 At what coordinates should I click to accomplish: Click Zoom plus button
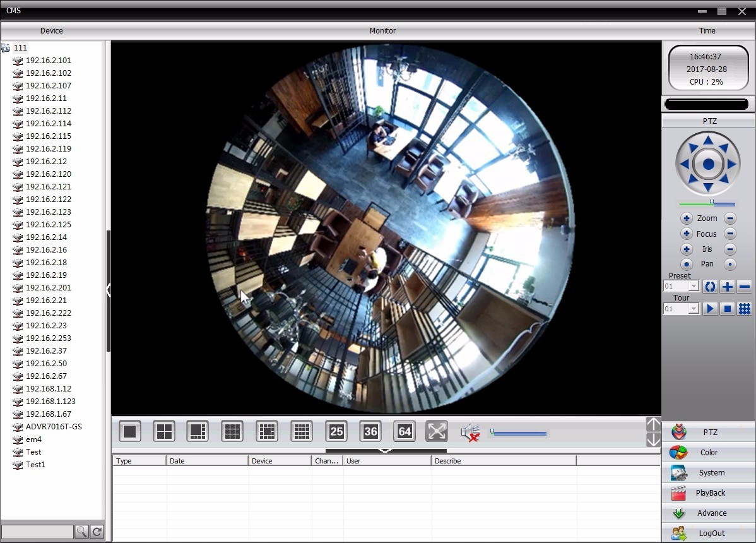pos(687,218)
